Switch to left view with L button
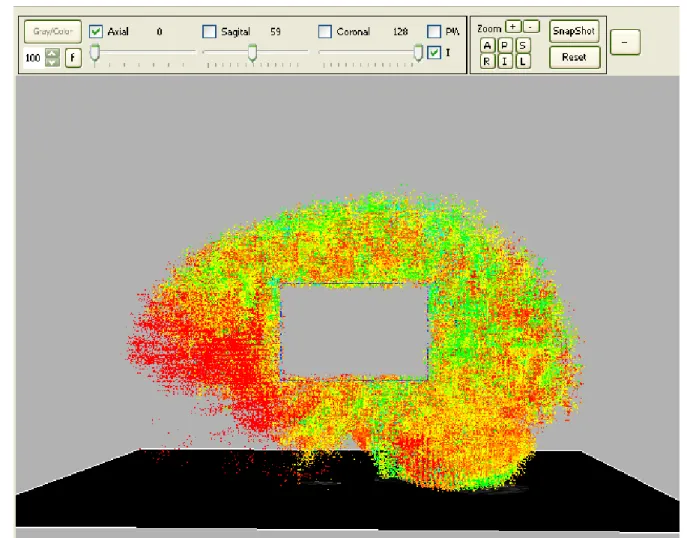Screen dimensions: 687x538 pyautogui.click(x=522, y=61)
